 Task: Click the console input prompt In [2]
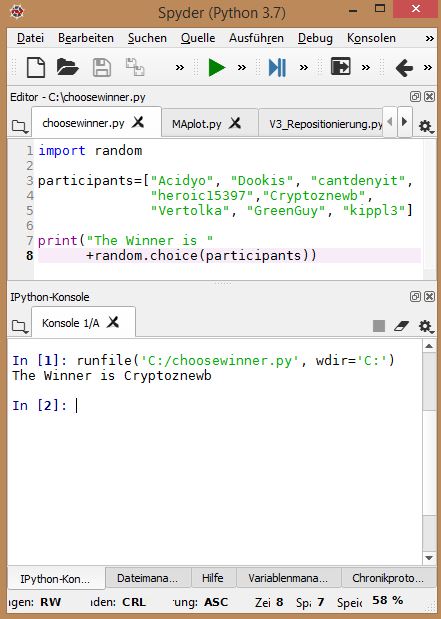(39, 406)
